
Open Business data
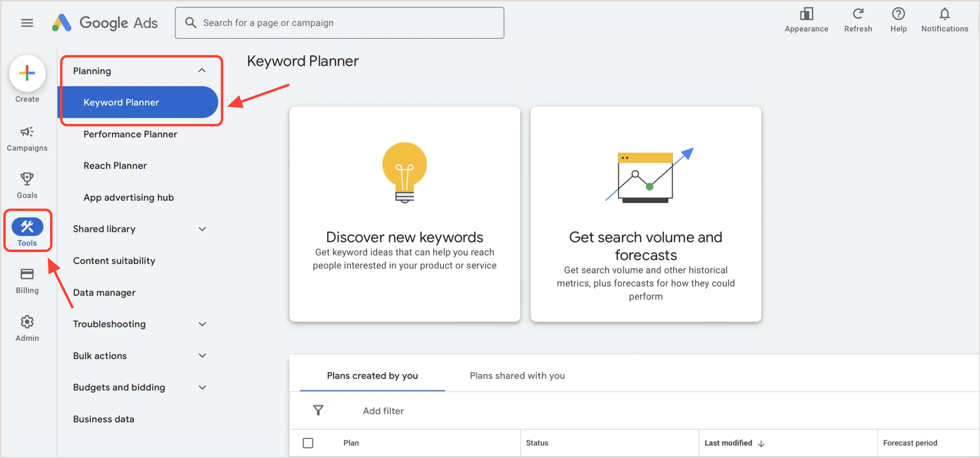point(103,419)
